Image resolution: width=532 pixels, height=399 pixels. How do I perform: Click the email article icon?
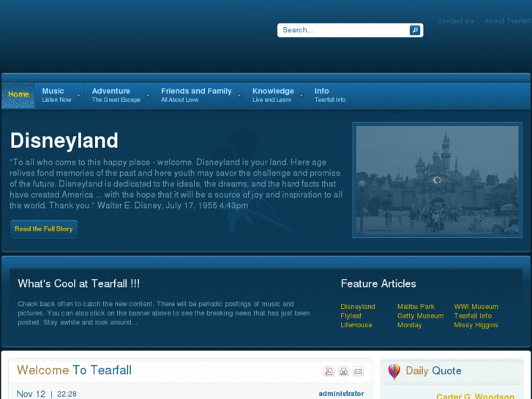pos(358,371)
